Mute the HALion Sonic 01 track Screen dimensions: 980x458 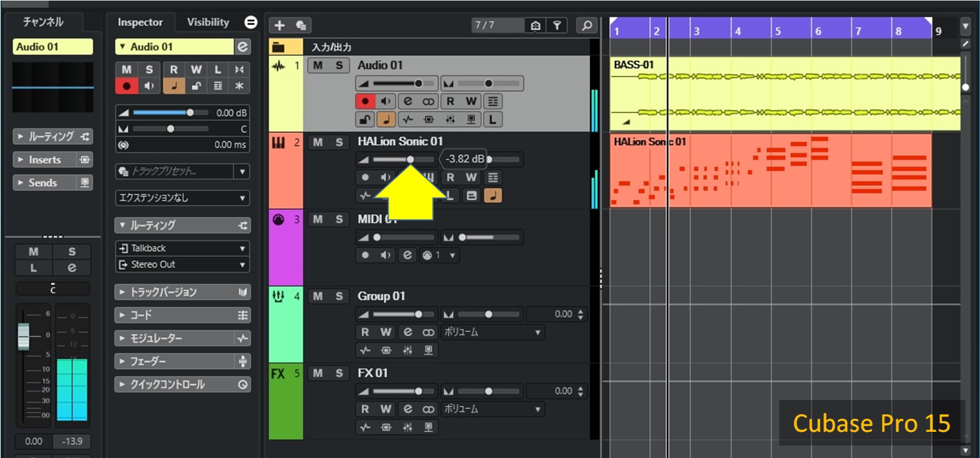318,142
